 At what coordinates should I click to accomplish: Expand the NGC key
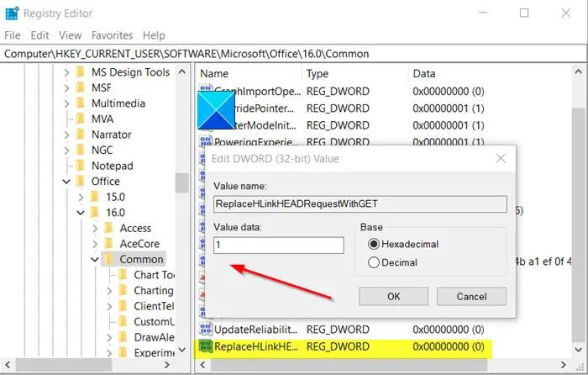click(x=66, y=151)
